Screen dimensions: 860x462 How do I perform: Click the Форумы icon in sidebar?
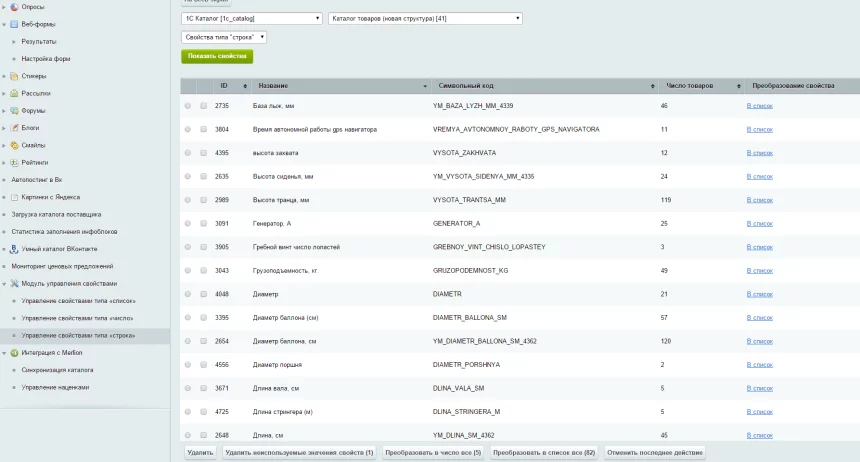[x=15, y=110]
